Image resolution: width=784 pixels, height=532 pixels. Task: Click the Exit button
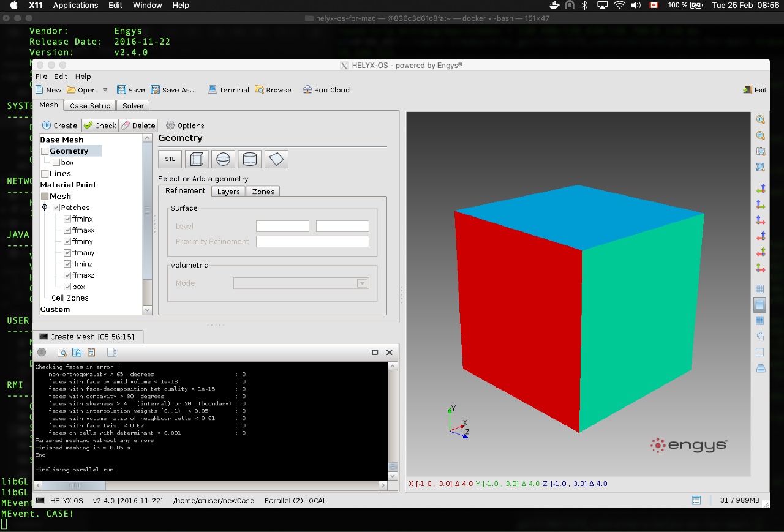pyautogui.click(x=755, y=89)
